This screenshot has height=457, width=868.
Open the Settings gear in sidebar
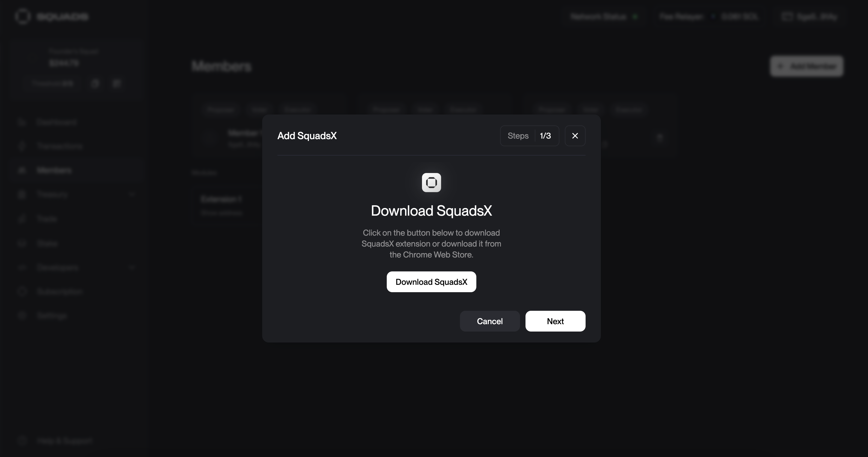point(22,316)
